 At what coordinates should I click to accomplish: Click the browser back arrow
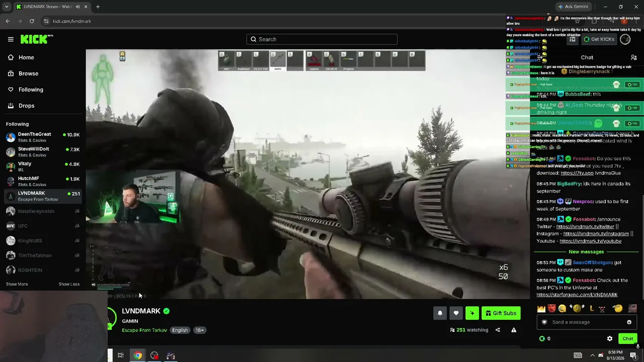coord(8,21)
